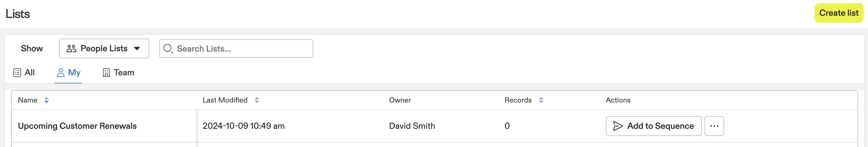Open the Upcoming Customer Renewals list

pyautogui.click(x=77, y=126)
